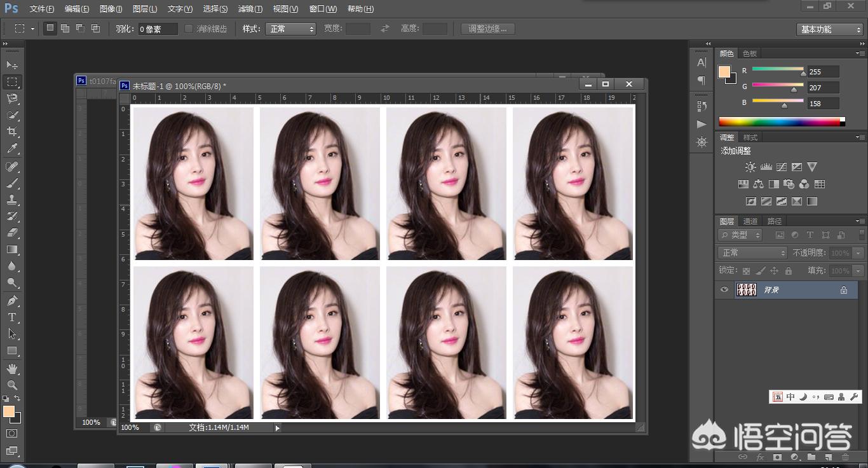Toggle lock transparent pixels in Layers panel
The width and height of the screenshot is (868, 468).
pos(747,271)
